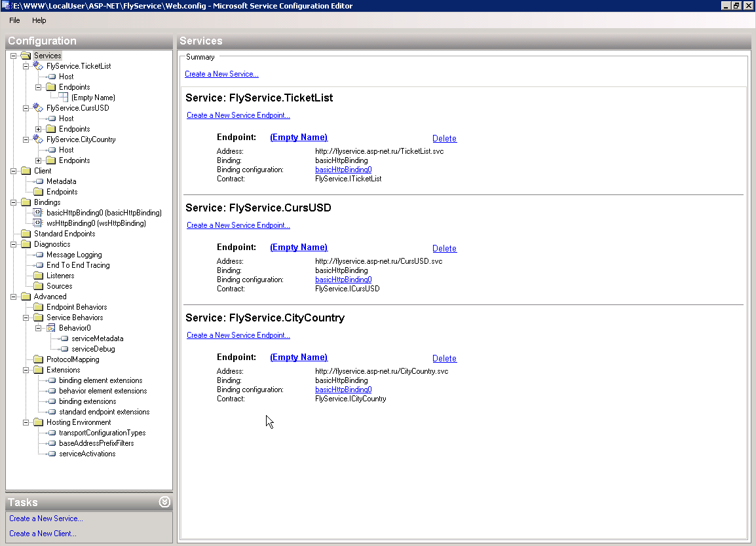Create a new endpoint for FlyService.CursUSD

coord(238,225)
